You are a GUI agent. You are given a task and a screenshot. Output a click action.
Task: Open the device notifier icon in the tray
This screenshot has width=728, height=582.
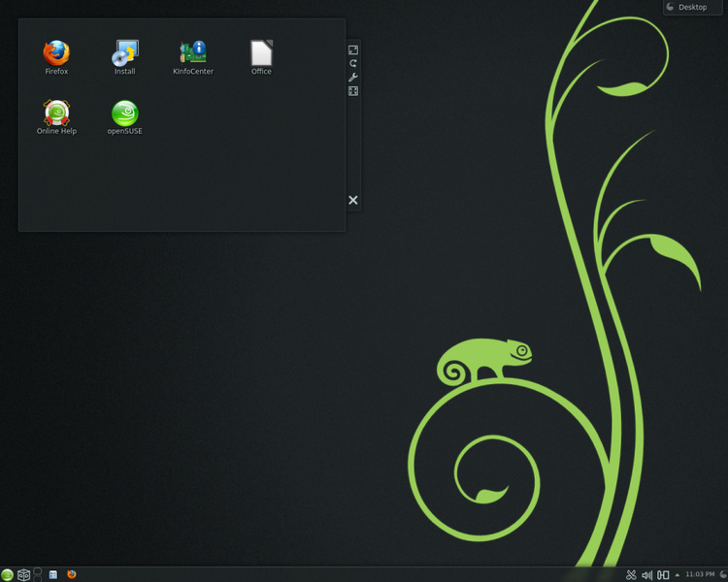coord(664,575)
